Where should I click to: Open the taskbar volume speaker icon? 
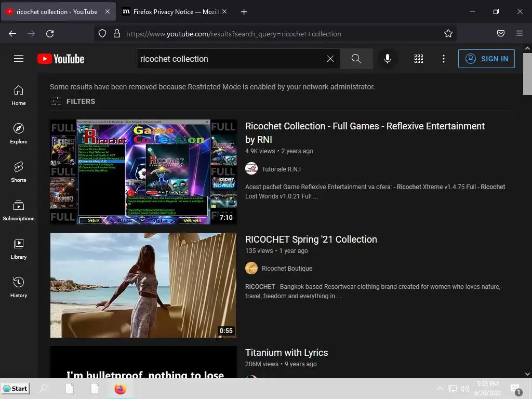464,389
